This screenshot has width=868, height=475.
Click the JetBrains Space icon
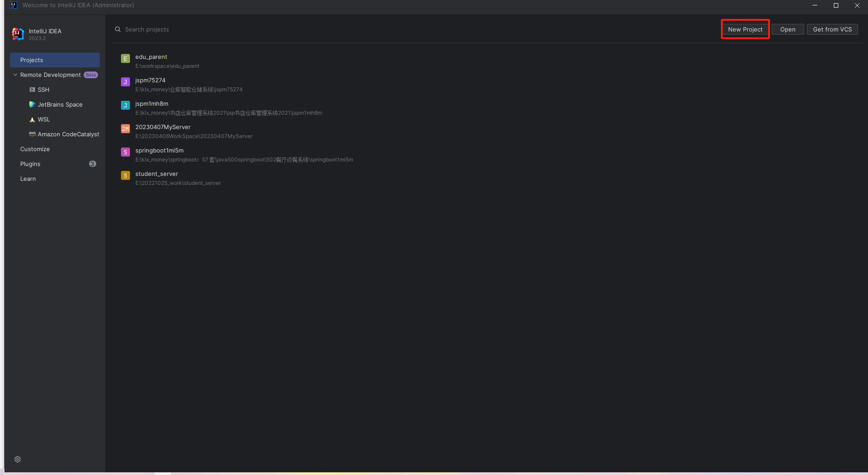[x=32, y=104]
